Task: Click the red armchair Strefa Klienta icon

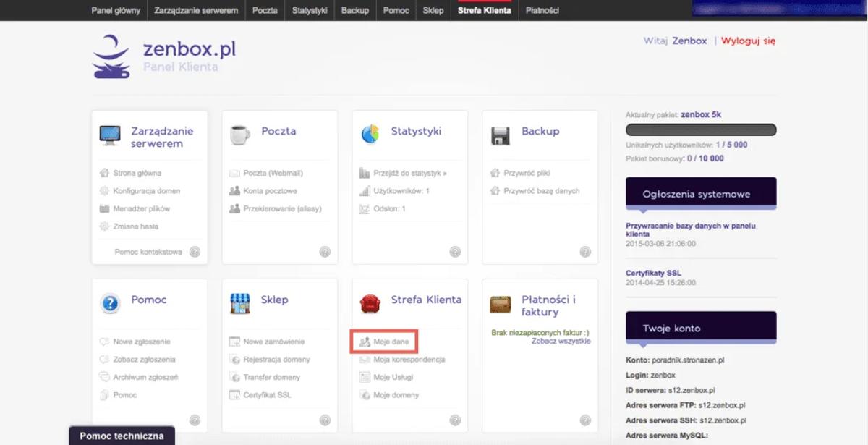Action: (x=370, y=303)
